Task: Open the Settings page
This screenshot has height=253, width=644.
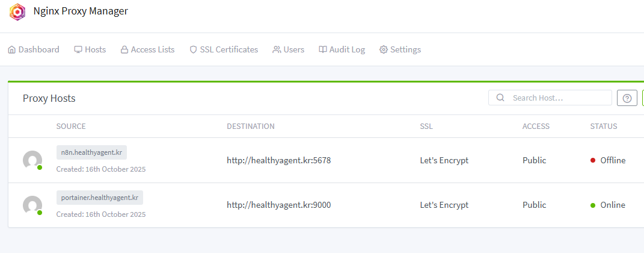Action: click(400, 49)
